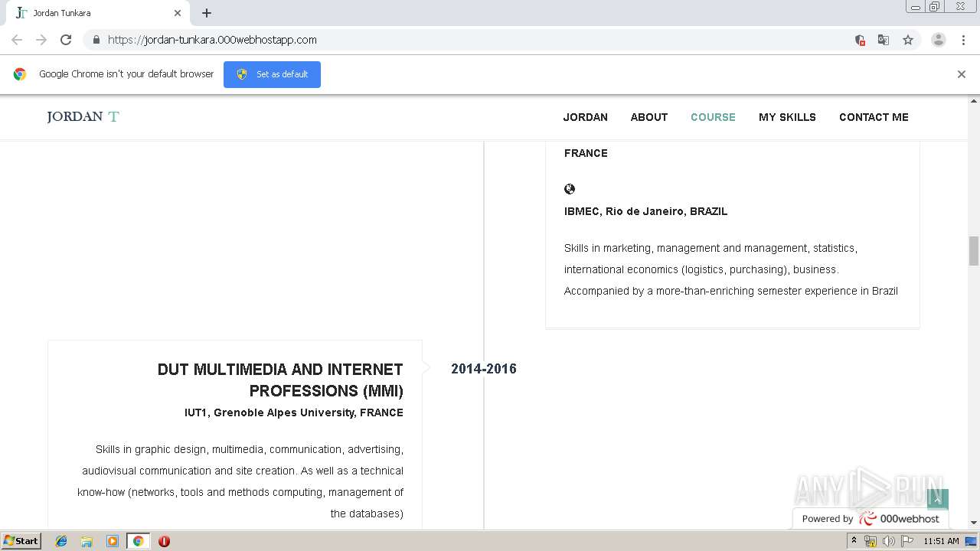
Task: Click Skills in marketing, management description text
Action: tap(731, 269)
